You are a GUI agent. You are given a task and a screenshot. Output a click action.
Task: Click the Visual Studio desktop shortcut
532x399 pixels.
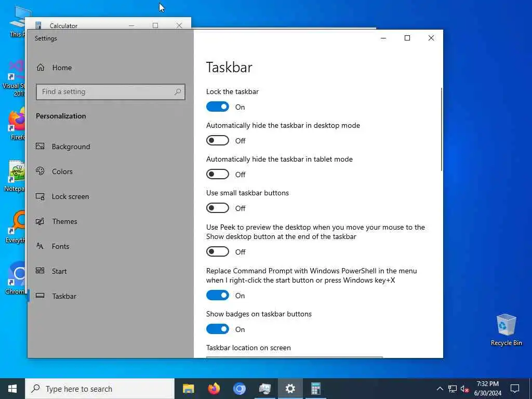click(x=14, y=78)
